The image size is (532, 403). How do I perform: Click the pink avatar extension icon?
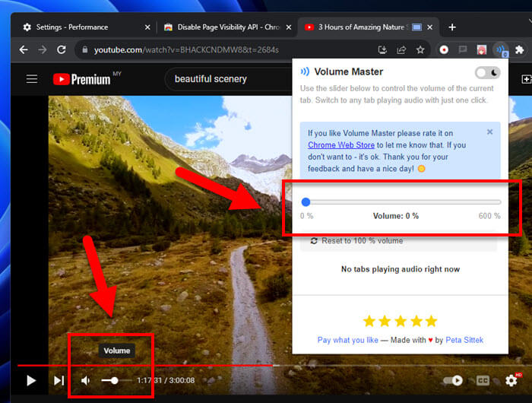pyautogui.click(x=481, y=50)
